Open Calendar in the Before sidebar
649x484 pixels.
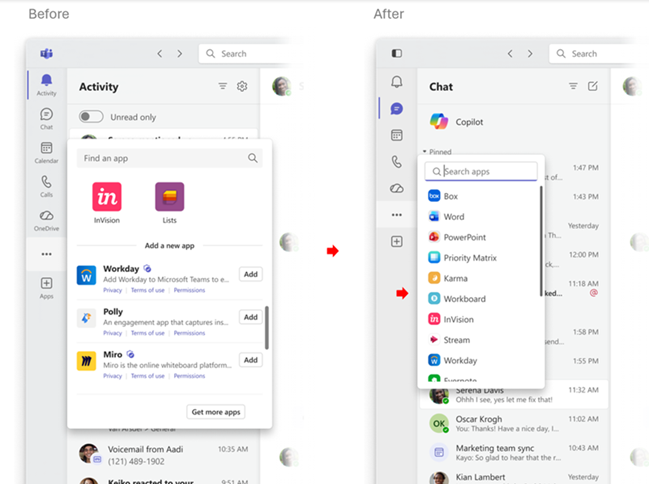(46, 152)
